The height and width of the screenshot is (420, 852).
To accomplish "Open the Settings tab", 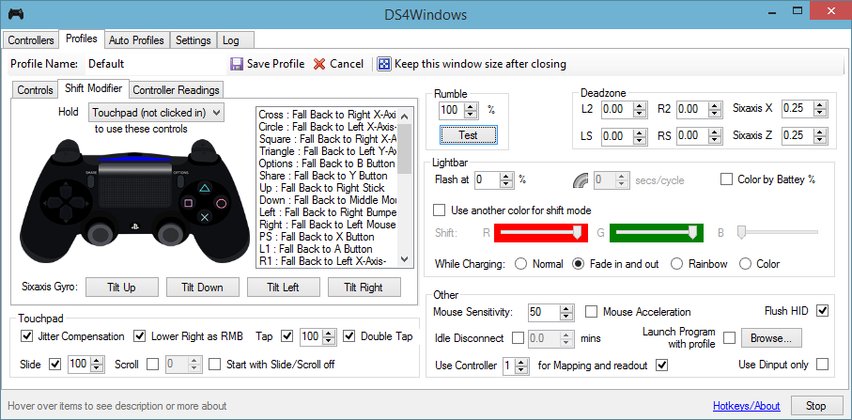I will [x=193, y=41].
